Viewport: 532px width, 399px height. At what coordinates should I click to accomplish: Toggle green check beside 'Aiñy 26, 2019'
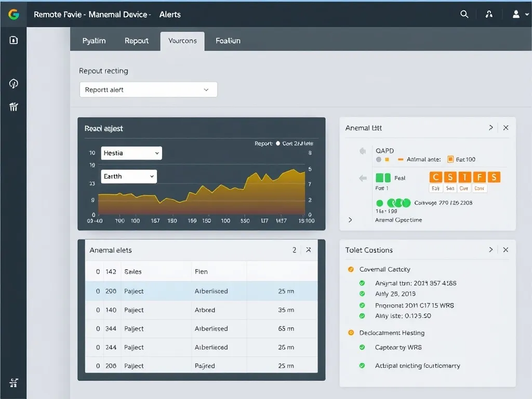pos(362,294)
